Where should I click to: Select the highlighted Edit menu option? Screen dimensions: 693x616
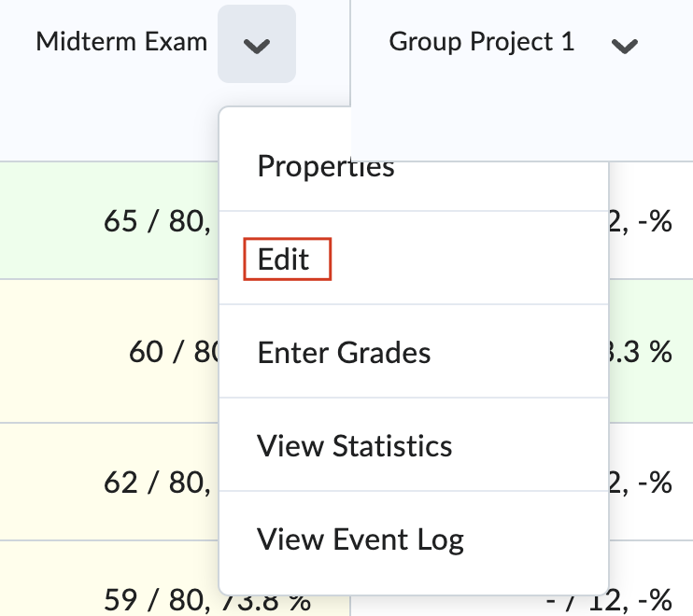coord(287,259)
